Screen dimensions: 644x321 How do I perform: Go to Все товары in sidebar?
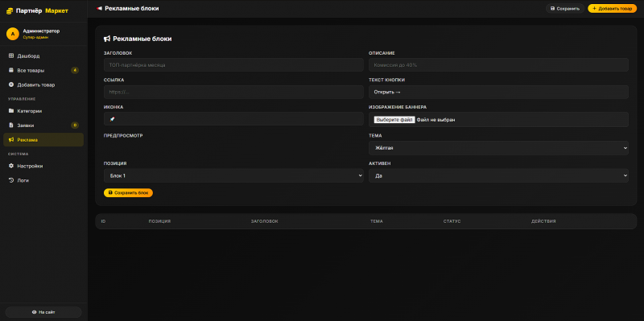click(43, 70)
